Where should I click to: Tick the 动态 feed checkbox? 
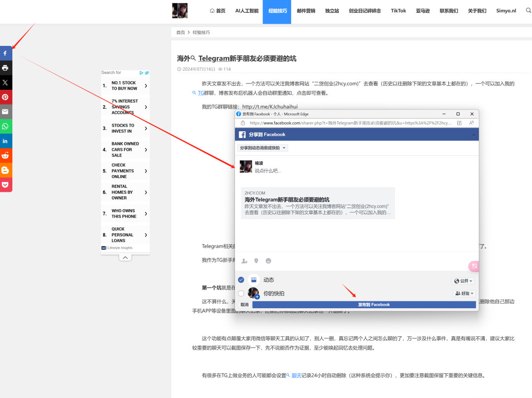(x=241, y=280)
